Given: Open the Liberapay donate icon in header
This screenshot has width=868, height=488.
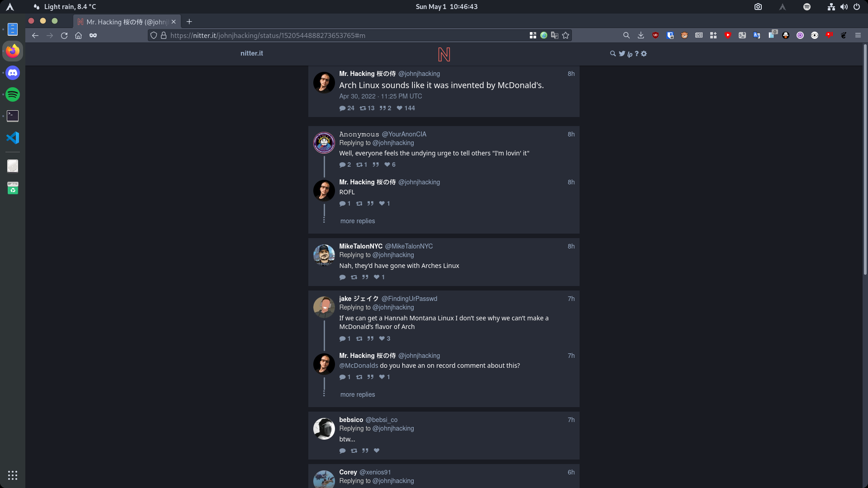Looking at the screenshot, I should 629,54.
